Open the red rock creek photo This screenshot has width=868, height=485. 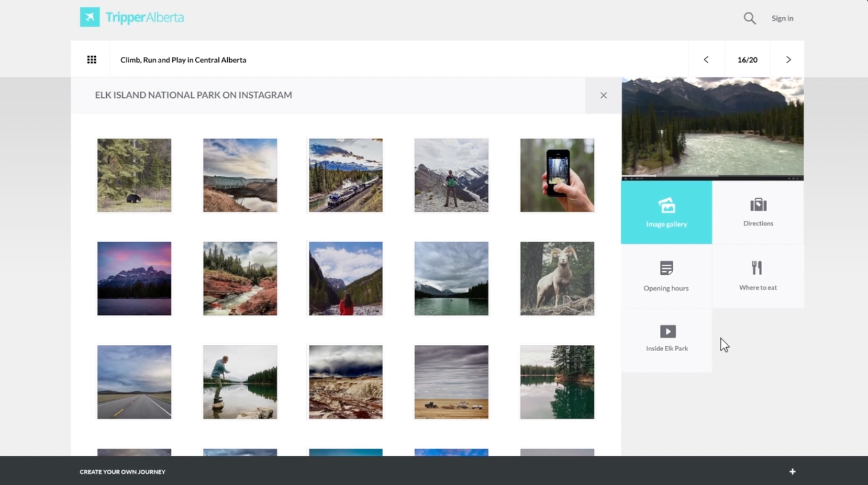[240, 278]
